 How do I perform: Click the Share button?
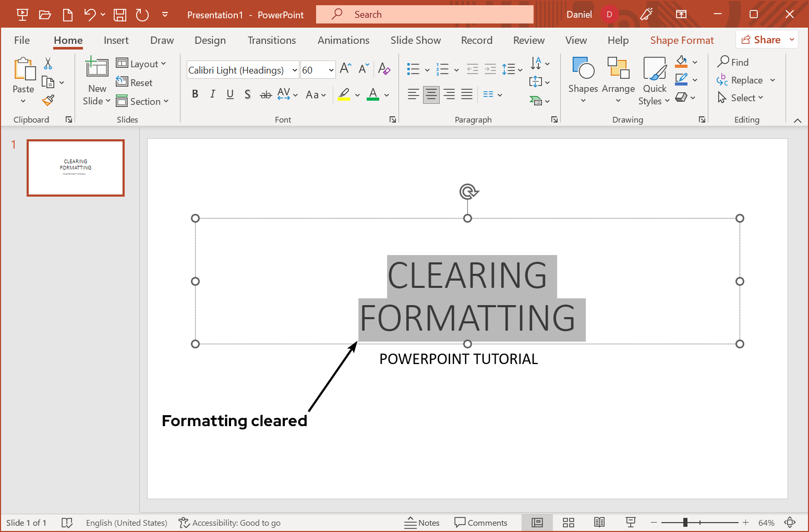[x=766, y=39]
